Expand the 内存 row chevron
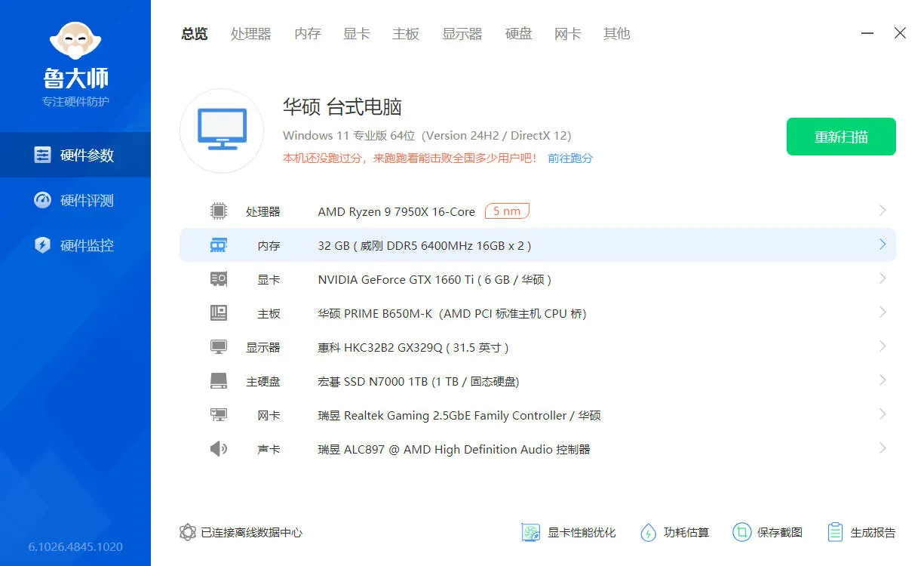924x566 pixels. coord(883,245)
